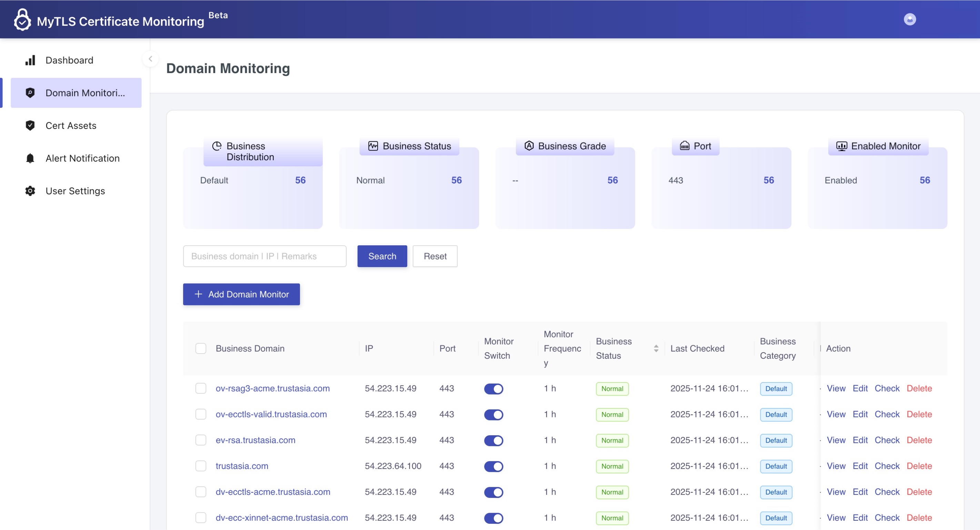The image size is (980, 530).
Task: Sort by Business Status descending arrow
Action: click(656, 350)
